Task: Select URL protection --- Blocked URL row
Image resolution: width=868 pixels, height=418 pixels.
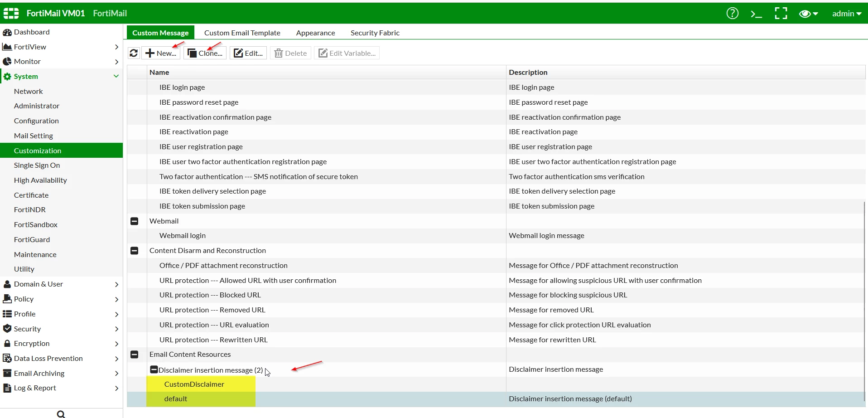Action: [496, 295]
